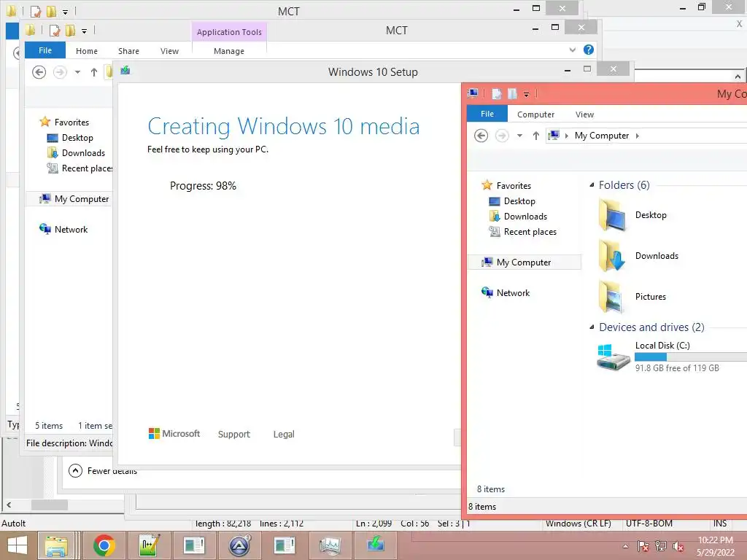Switch to Windows 10 Setup taskbar icon
The image size is (747, 560).
coord(376,545)
